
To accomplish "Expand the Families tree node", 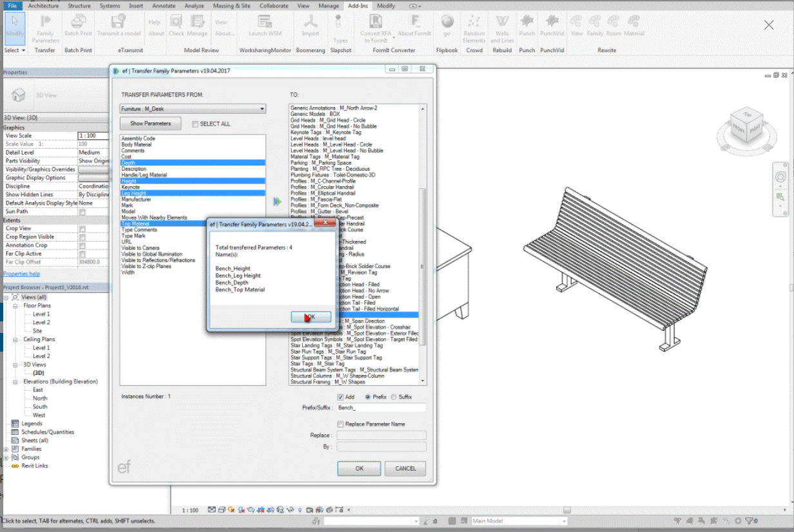I will pyautogui.click(x=6, y=449).
